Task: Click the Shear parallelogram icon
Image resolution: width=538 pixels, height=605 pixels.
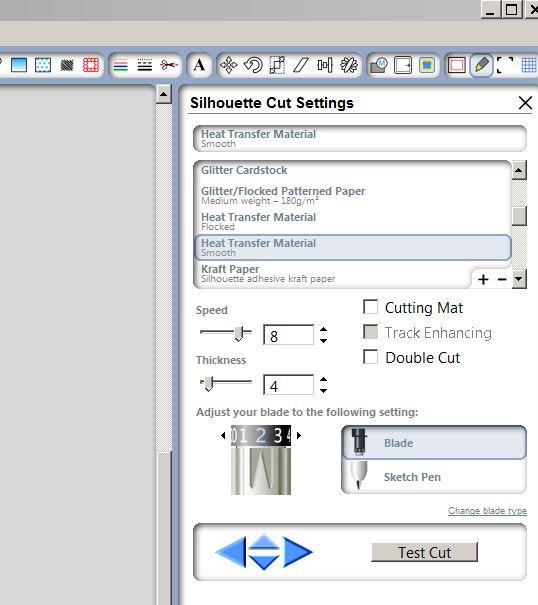Action: [x=301, y=65]
